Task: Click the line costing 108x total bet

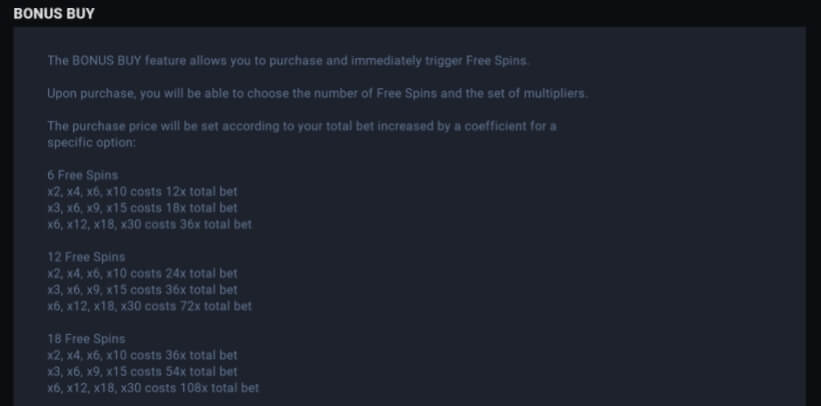Action: click(153, 388)
